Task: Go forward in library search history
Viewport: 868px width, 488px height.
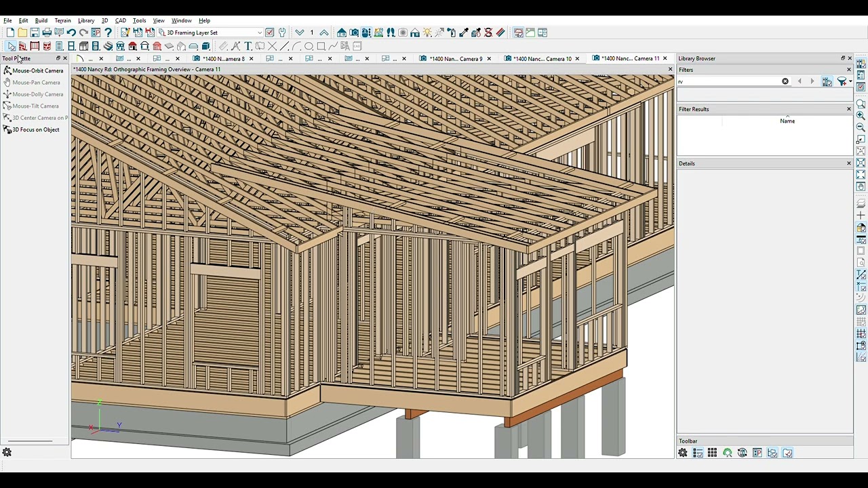Action: [812, 81]
